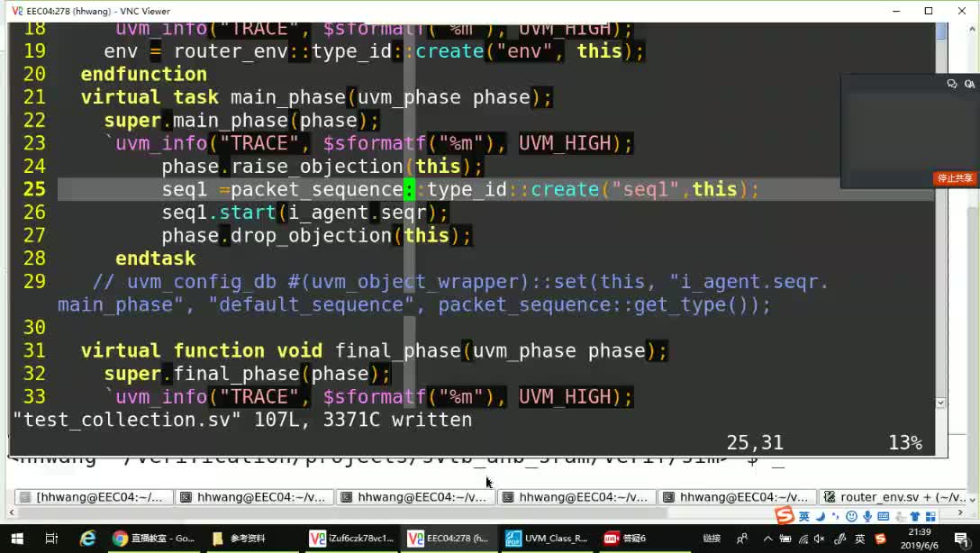The height and width of the screenshot is (553, 980).
Task: Click seq1.start on line 26
Action: pyautogui.click(x=219, y=213)
